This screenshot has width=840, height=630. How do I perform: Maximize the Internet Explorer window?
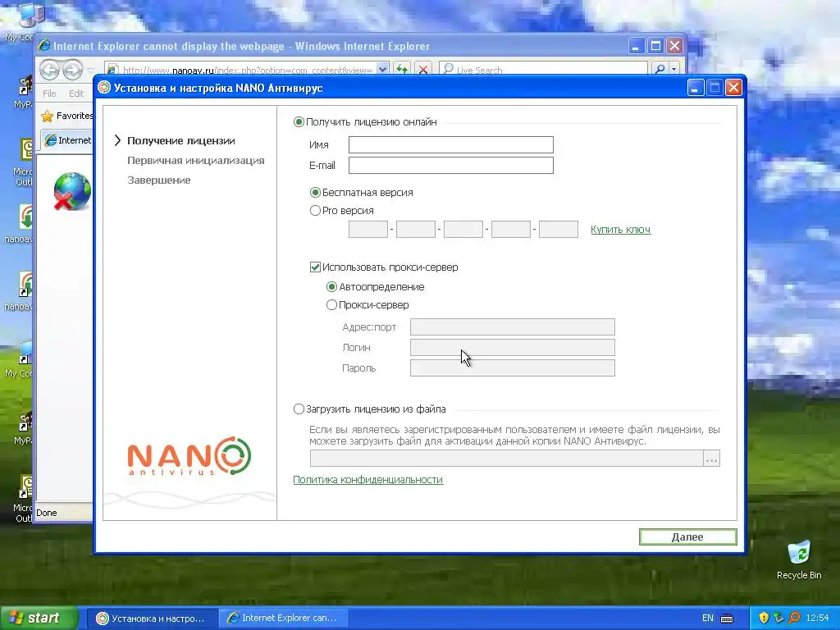655,46
